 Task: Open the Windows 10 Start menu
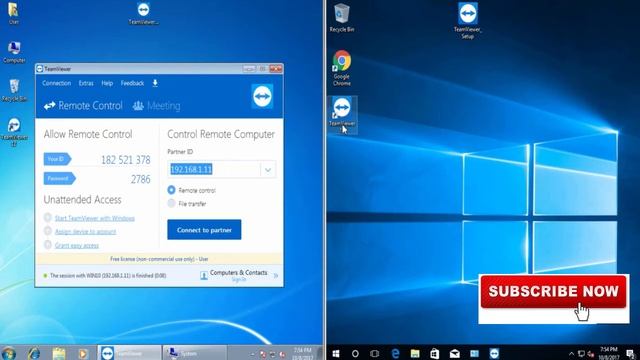336,353
